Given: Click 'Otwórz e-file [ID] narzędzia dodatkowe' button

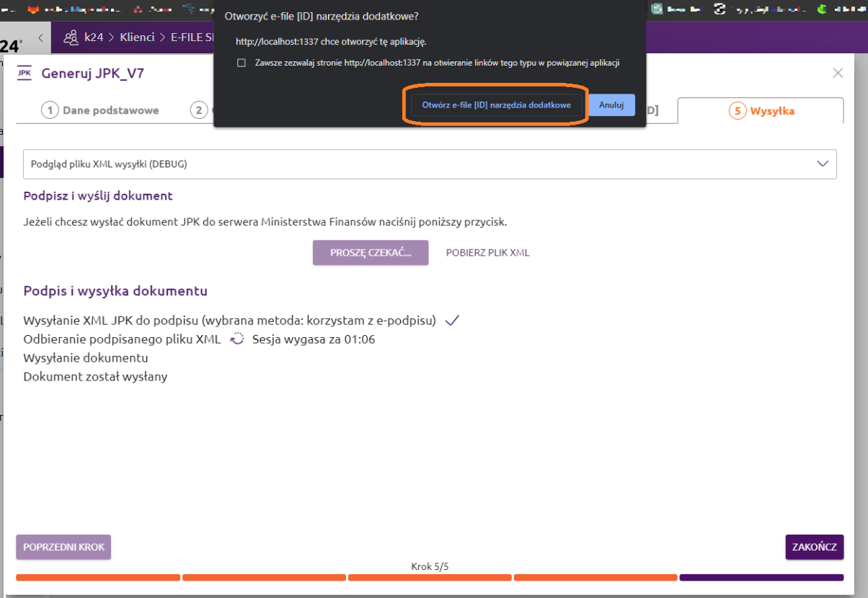Looking at the screenshot, I should point(497,105).
